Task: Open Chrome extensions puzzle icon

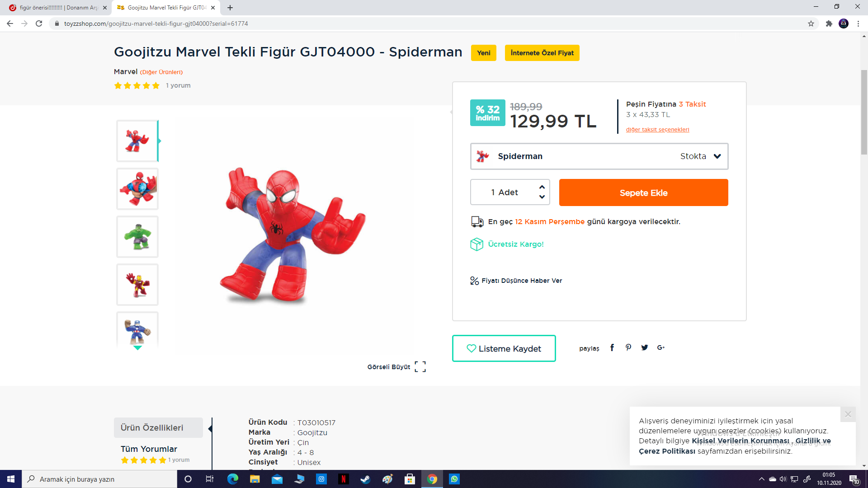Action: (x=829, y=23)
